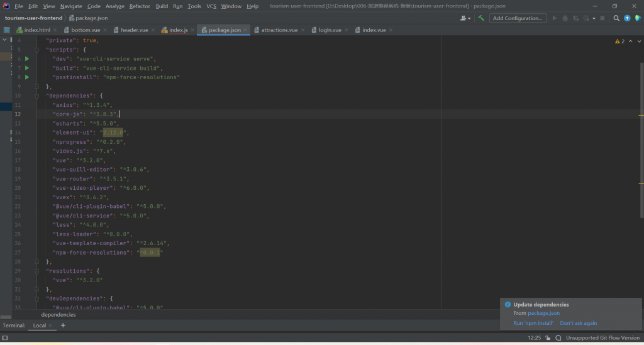Open Search Everywhere with the magnifier icon
This screenshot has width=644, height=345.
616,18
